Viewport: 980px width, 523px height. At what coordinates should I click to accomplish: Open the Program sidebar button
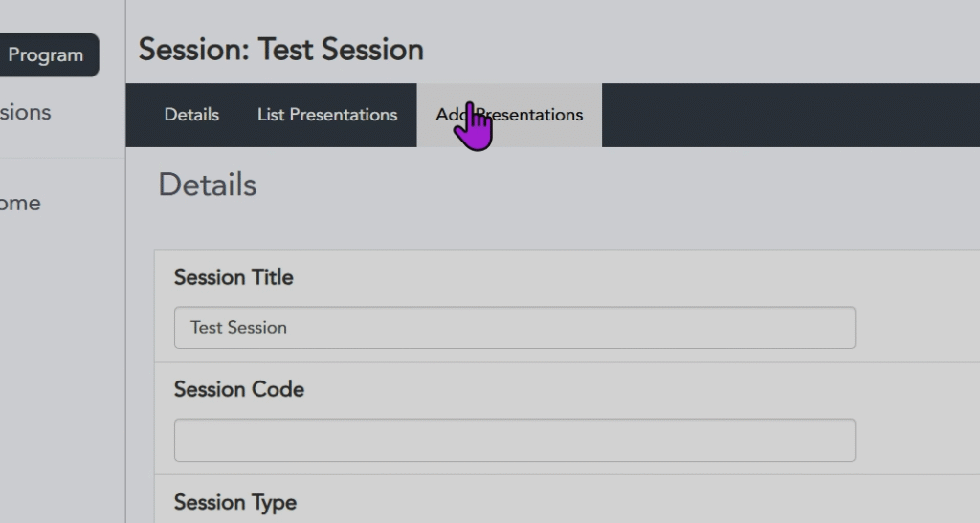[46, 55]
